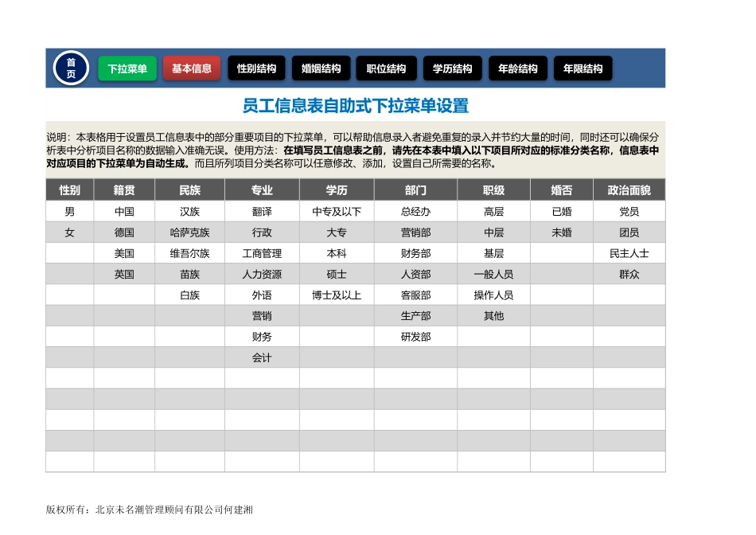Screen dimensions: 756x535
Task: Click the 未婚 cell in 婚否 column
Action: [x=562, y=232]
